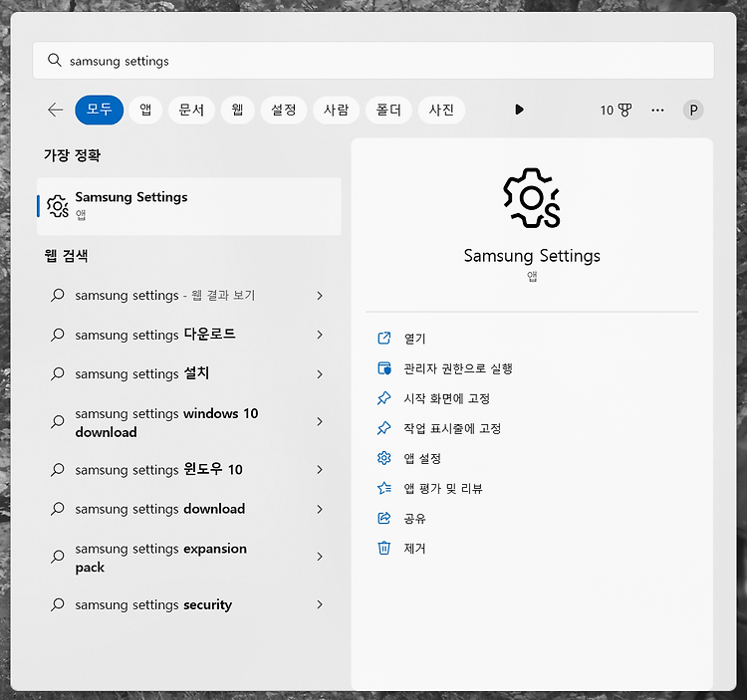This screenshot has height=700, width=747.
Task: Choose 시작 화면에 고정
Action: tap(447, 398)
